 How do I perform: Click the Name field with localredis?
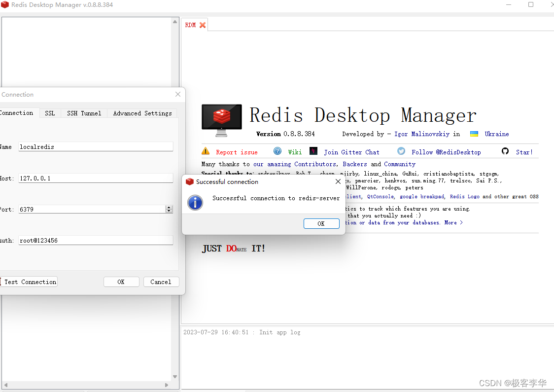tap(96, 146)
